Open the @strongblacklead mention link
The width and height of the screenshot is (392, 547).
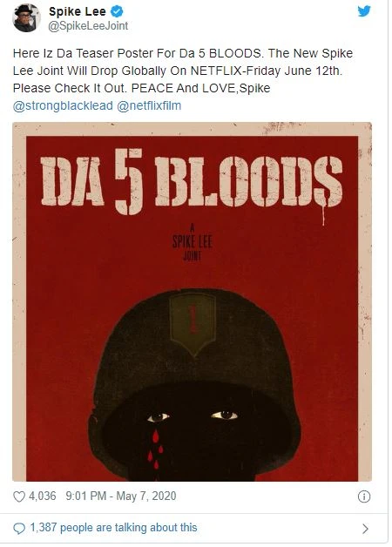[63, 105]
